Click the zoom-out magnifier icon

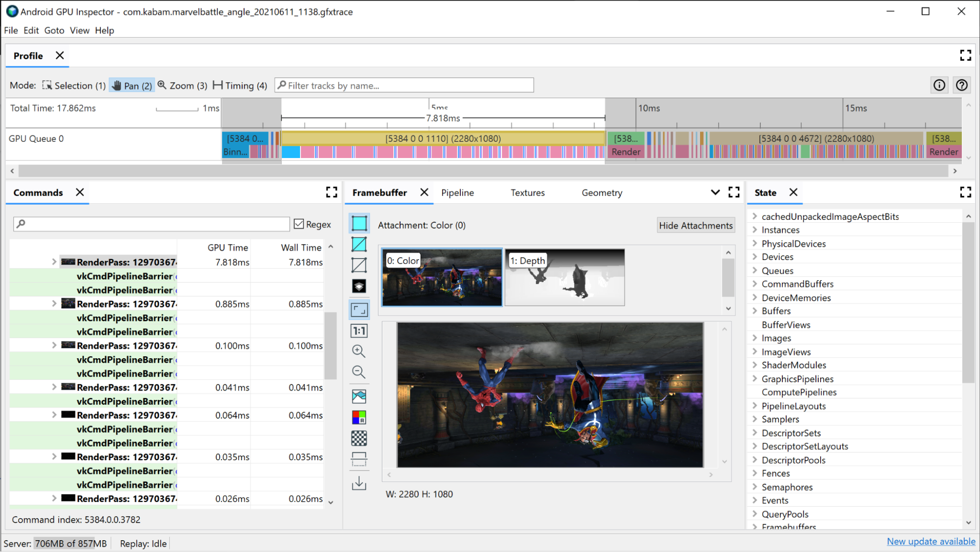(x=359, y=372)
